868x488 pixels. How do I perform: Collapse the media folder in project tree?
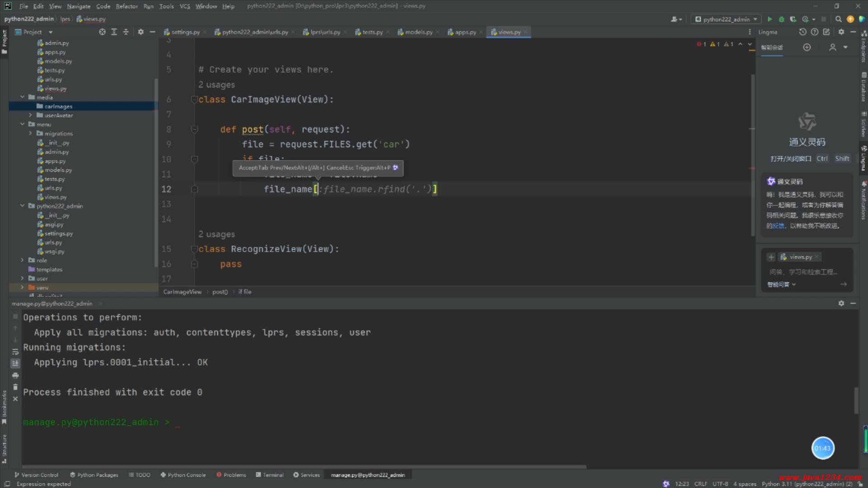click(x=22, y=97)
